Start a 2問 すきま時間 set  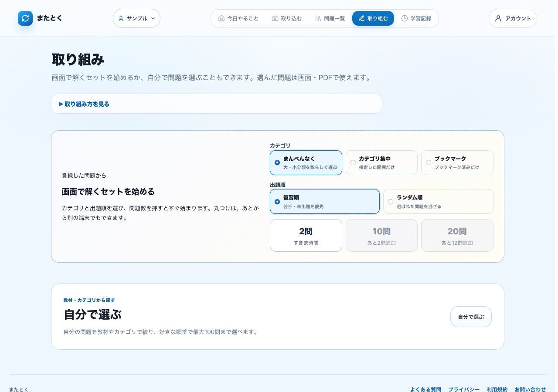click(x=306, y=235)
